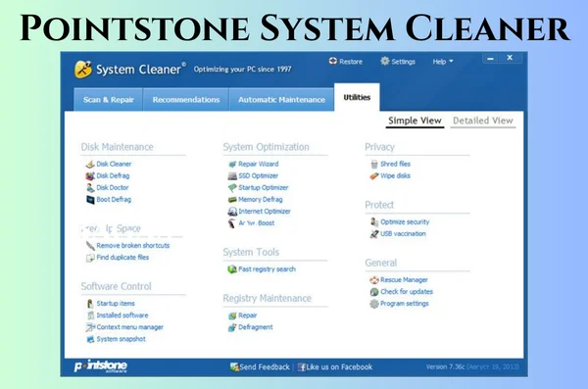Go to the Automatic Maintenance tab
Image resolution: width=588 pixels, height=389 pixels.
pos(281,100)
